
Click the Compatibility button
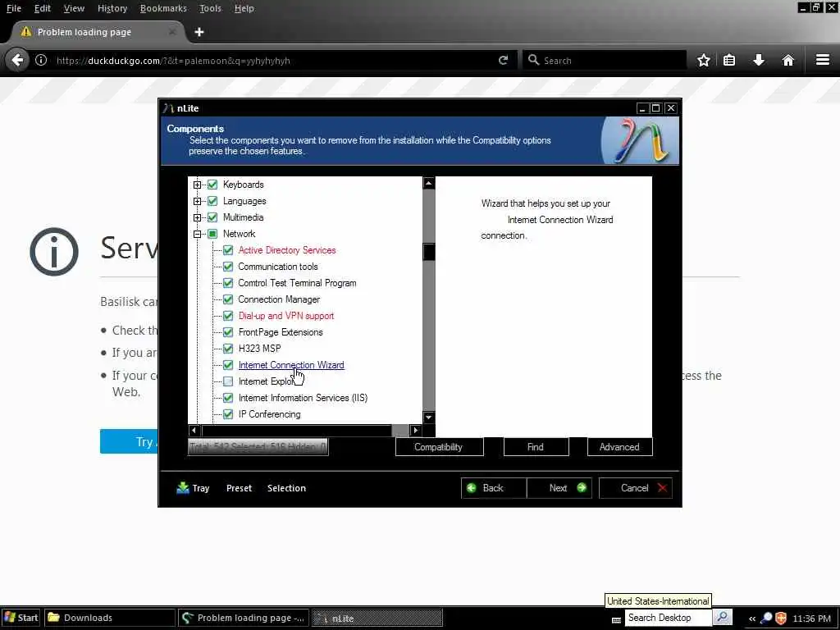(x=440, y=447)
